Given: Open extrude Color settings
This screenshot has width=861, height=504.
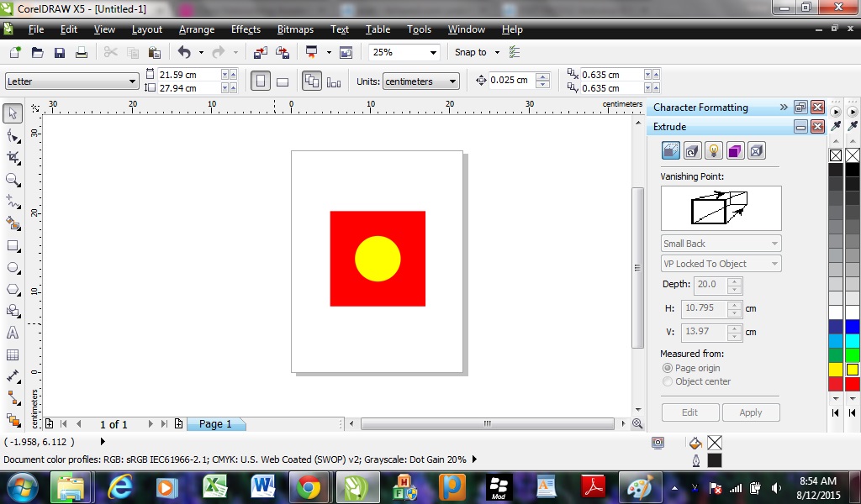Looking at the screenshot, I should click(734, 150).
